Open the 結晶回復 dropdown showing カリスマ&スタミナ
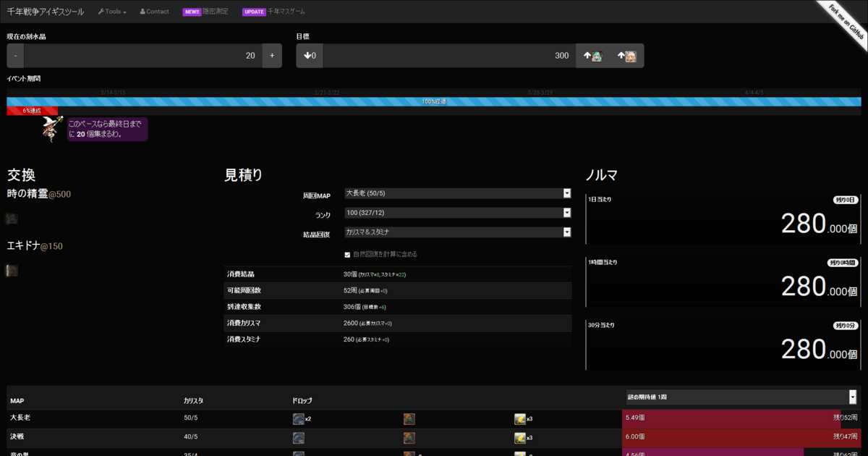 458,233
